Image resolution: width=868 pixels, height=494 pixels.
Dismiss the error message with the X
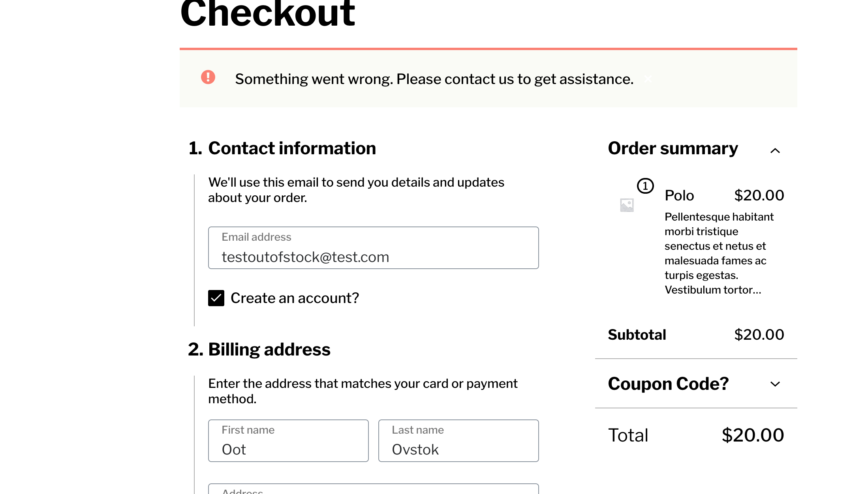pos(648,79)
